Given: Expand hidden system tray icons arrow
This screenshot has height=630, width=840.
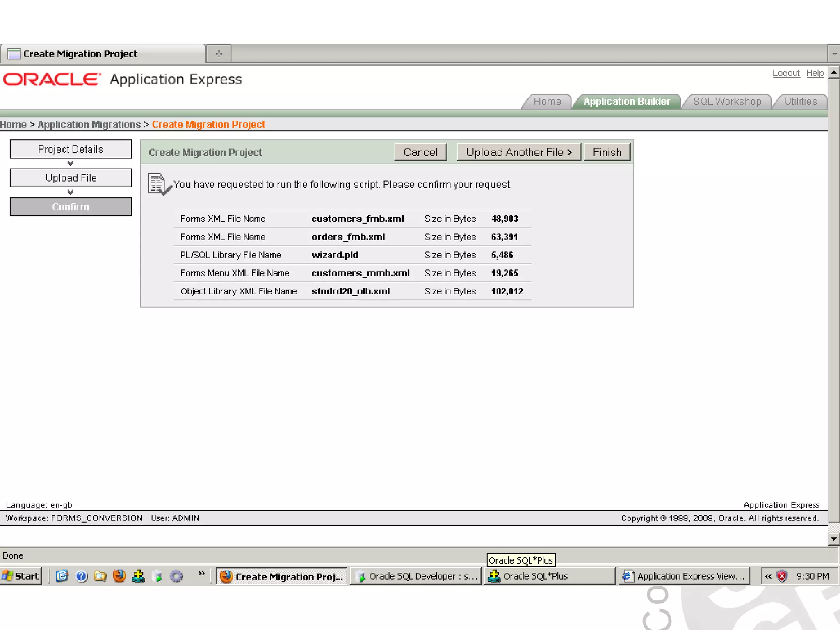Looking at the screenshot, I should tap(768, 576).
